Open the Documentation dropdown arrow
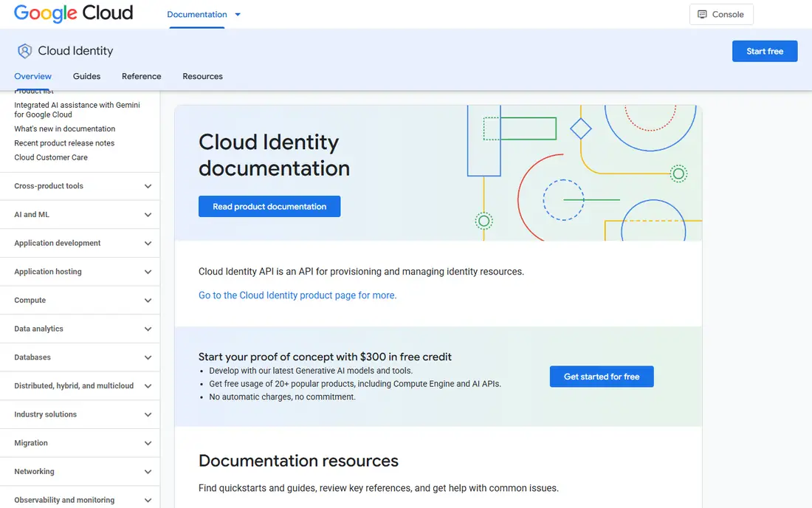The image size is (812, 508). (x=238, y=15)
